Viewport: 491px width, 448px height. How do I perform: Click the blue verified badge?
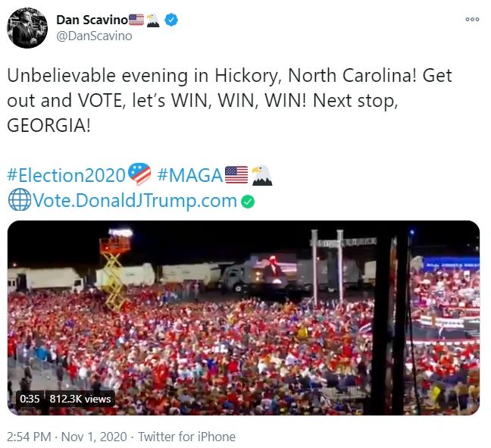pyautogui.click(x=172, y=20)
